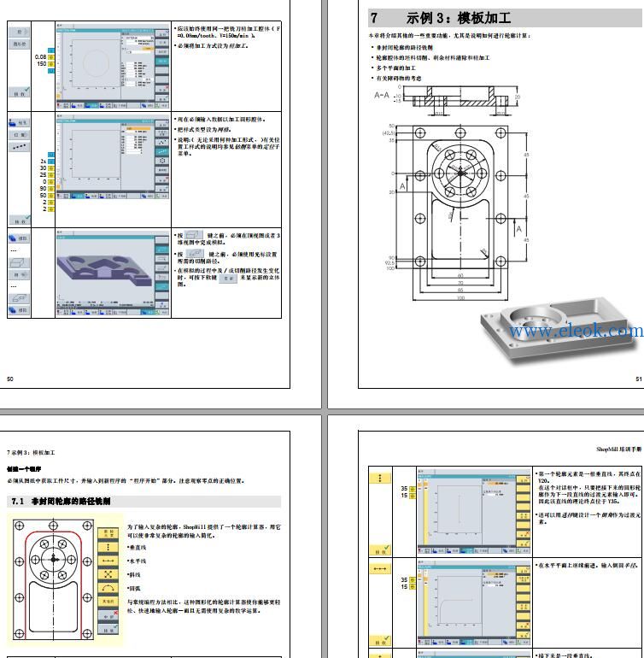
Task: Click the value "15" in the horizontal line row
Action: click(404, 587)
